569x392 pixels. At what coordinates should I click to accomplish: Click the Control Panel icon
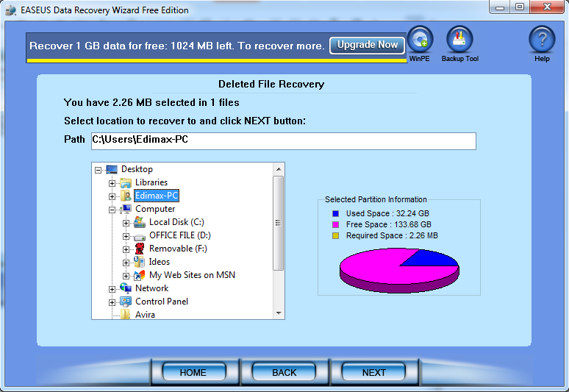(x=126, y=302)
